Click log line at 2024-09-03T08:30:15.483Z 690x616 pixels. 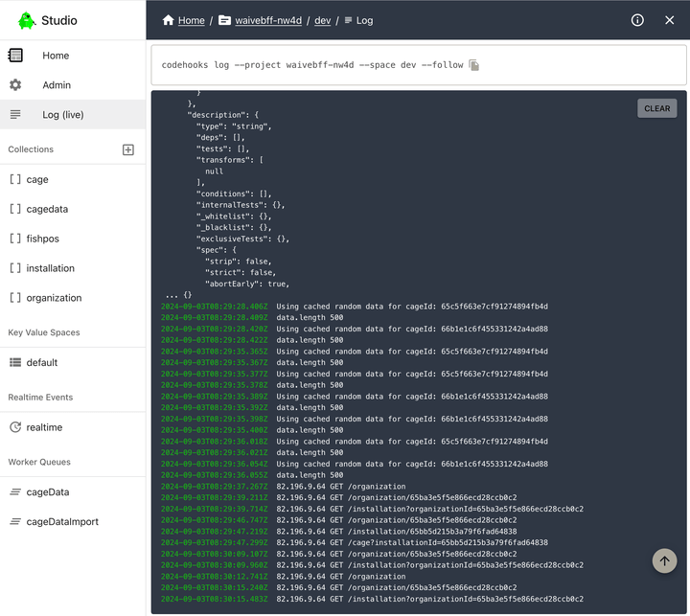click(x=372, y=599)
